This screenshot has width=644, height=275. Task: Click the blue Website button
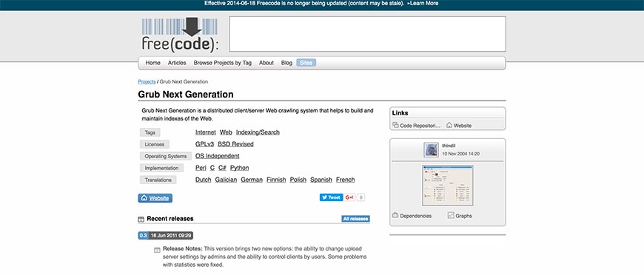click(155, 198)
